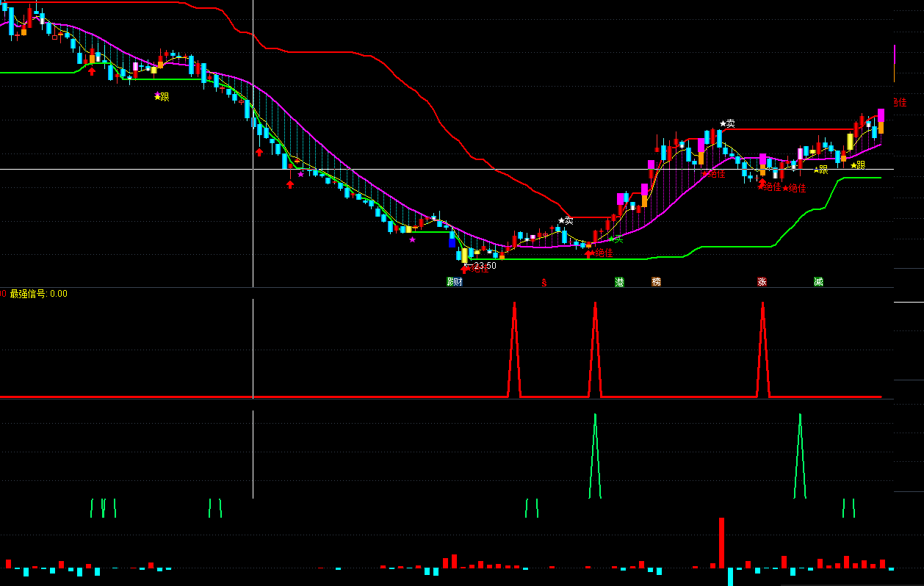Select the ★卖 signal at the chart's highest peak
This screenshot has width=924, height=586.
tap(727, 123)
